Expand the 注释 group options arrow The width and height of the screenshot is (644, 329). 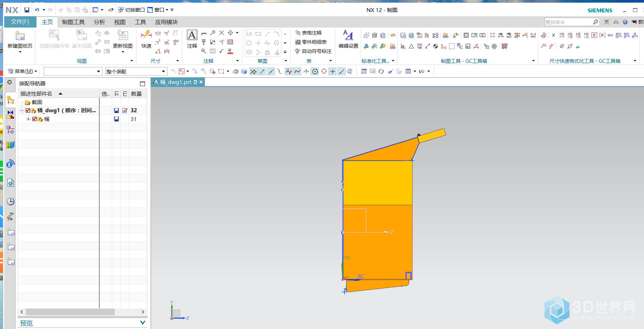tap(238, 61)
